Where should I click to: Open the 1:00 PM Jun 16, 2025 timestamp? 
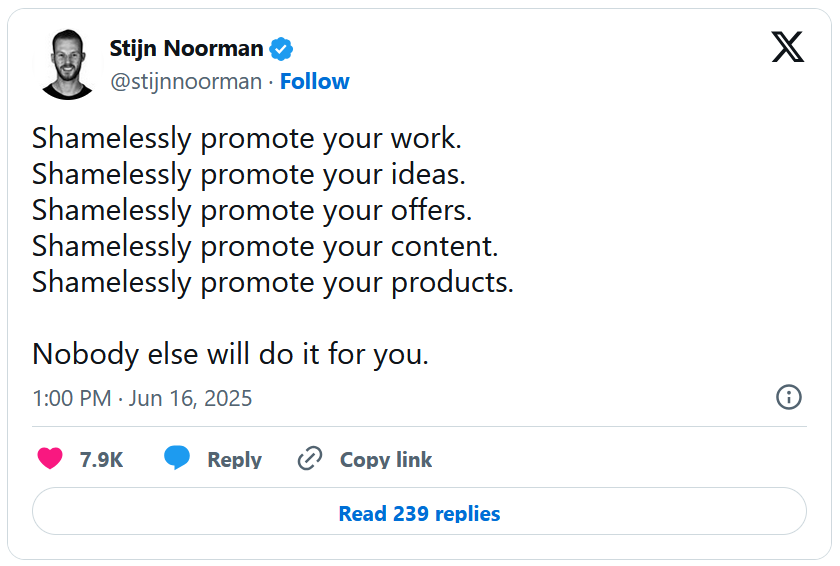[x=142, y=398]
